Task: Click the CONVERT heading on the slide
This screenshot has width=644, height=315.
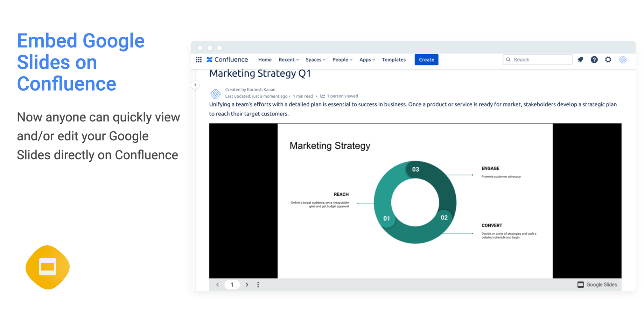Action: (492, 225)
